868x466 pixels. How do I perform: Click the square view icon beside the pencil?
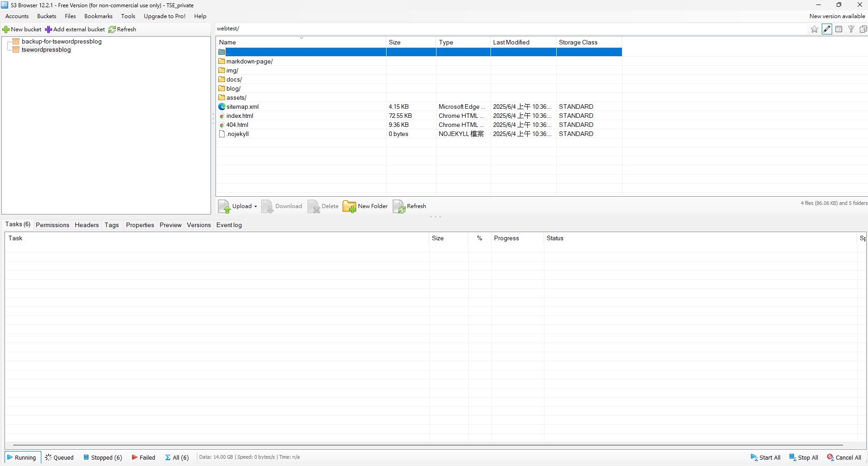pos(839,29)
